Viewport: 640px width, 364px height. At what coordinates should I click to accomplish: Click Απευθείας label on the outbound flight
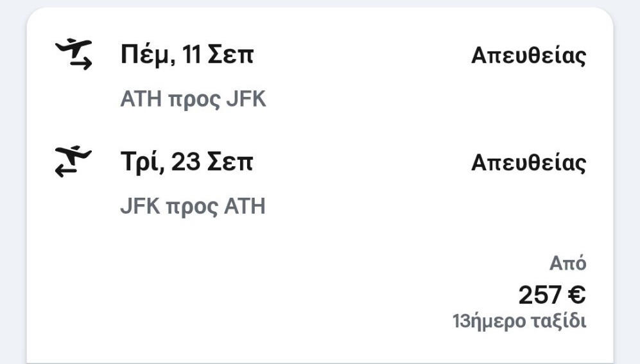(x=528, y=56)
